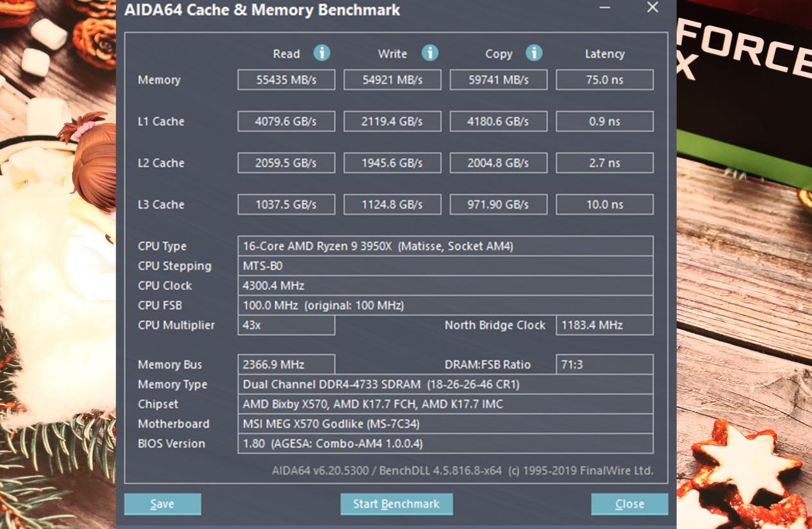Click the Memory Latency 75.0 ns box
This screenshot has width=812, height=529.
pyautogui.click(x=604, y=80)
